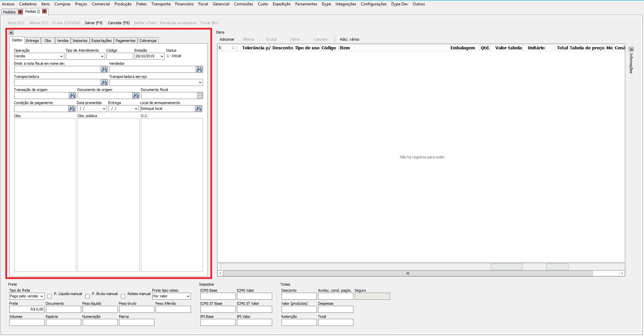Open the Financeiro menu
The height and width of the screenshot is (336, 644).
184,4
